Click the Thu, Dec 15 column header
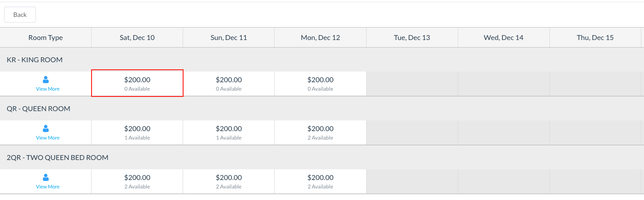Image resolution: width=644 pixels, height=200 pixels. [595, 37]
